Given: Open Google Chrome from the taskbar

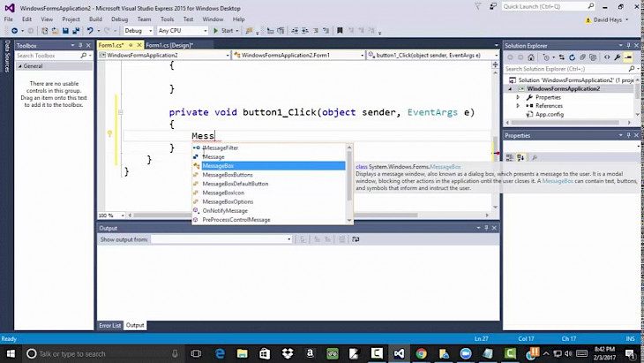Looking at the screenshot, I should click(x=421, y=353).
